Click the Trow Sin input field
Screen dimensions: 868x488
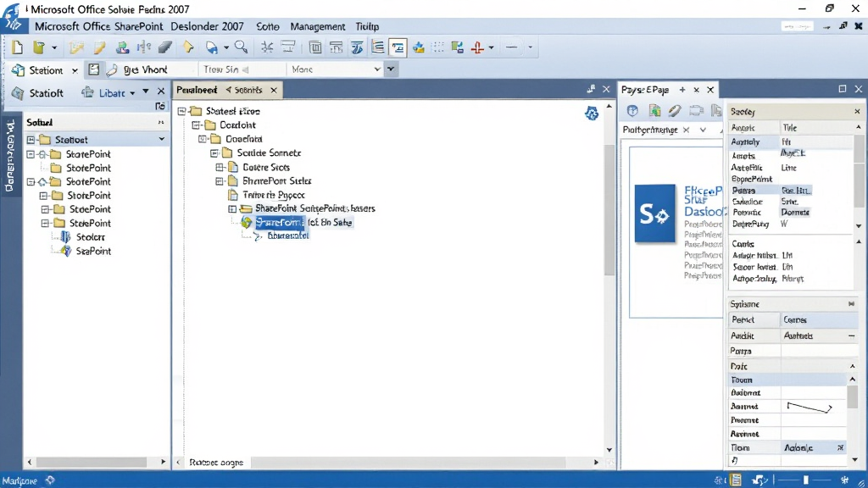242,69
